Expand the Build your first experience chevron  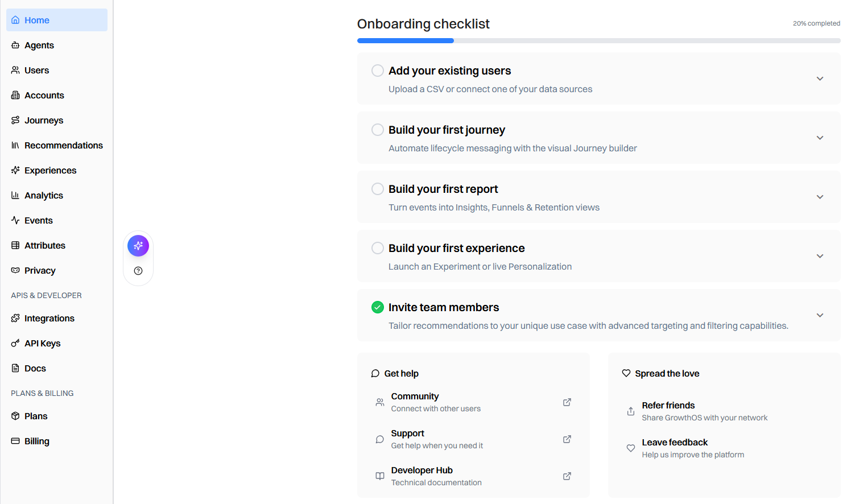[x=820, y=256]
